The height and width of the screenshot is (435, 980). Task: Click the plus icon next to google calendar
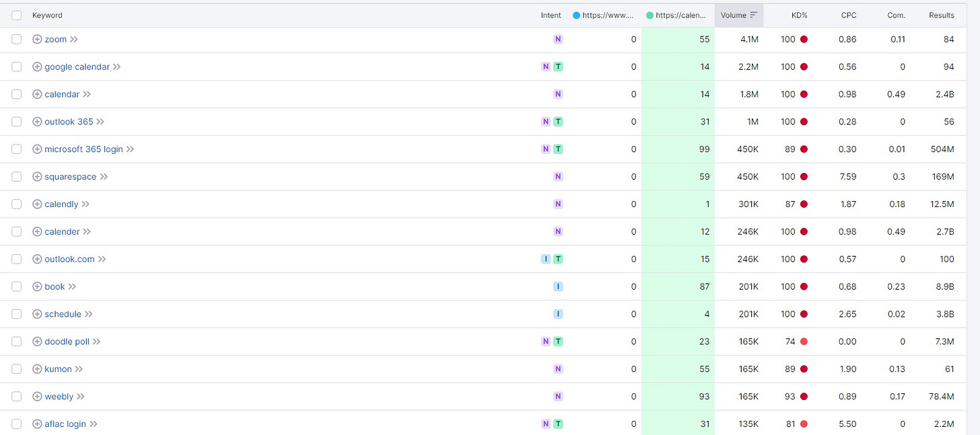37,67
